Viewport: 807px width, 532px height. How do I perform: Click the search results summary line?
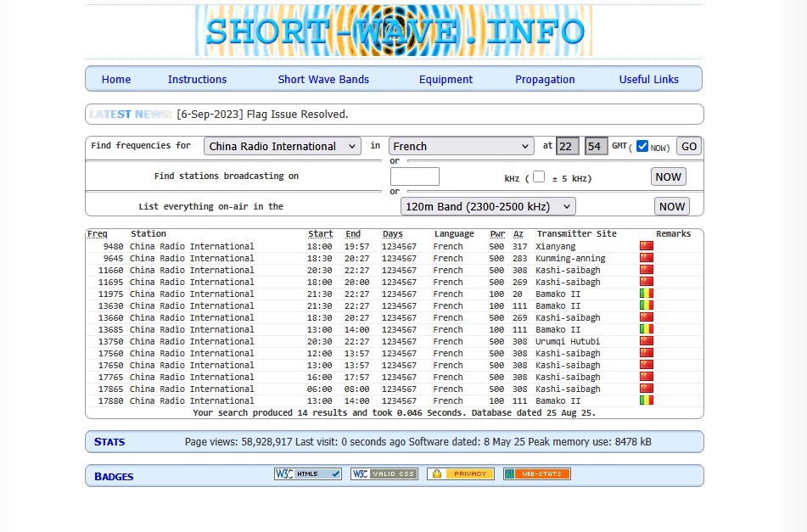394,412
